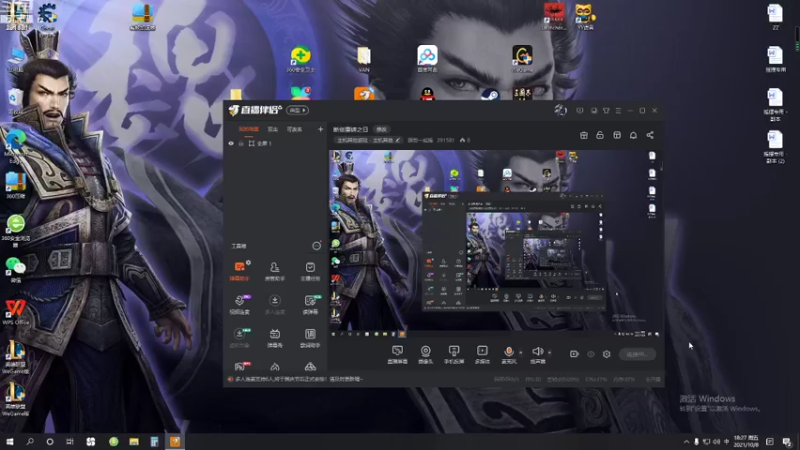The width and height of the screenshot is (800, 450).
Task: Open the Baidu Netdisk desktop icon
Action: tap(428, 59)
